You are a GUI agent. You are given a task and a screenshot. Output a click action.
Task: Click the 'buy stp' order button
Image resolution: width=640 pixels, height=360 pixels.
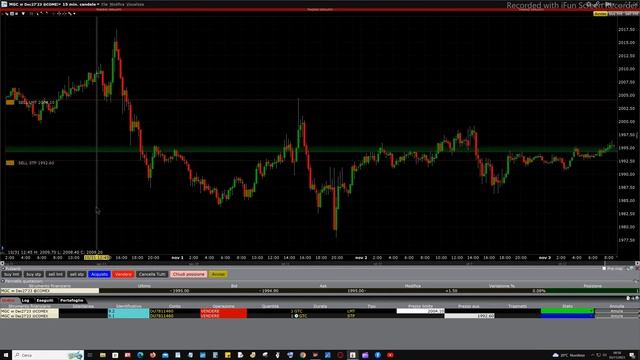33,274
